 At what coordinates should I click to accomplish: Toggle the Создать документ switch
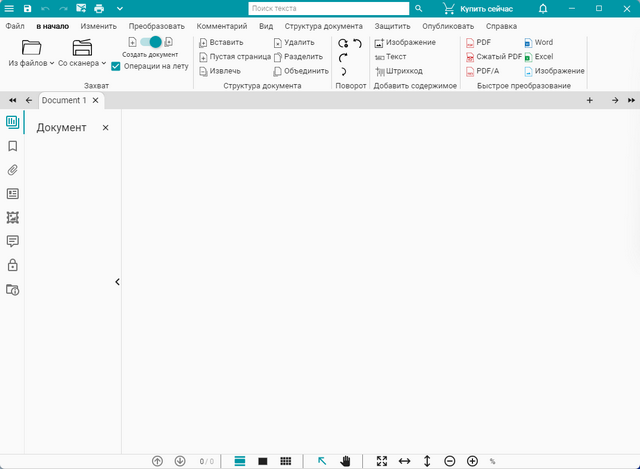[x=150, y=42]
